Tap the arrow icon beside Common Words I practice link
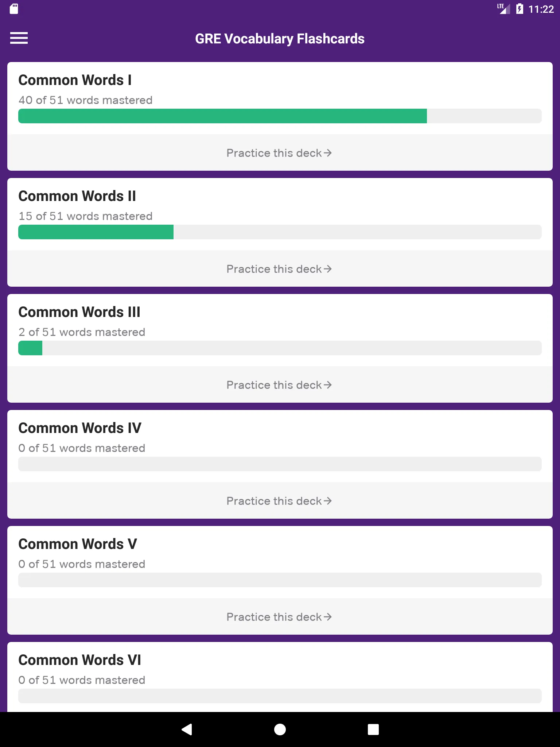This screenshot has width=560, height=747. 328,153
